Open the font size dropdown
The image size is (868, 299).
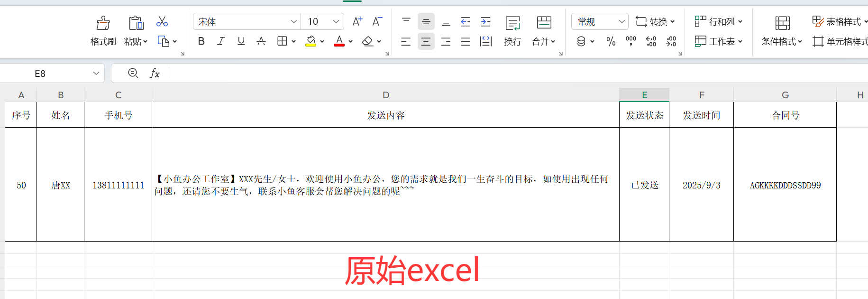pos(336,21)
